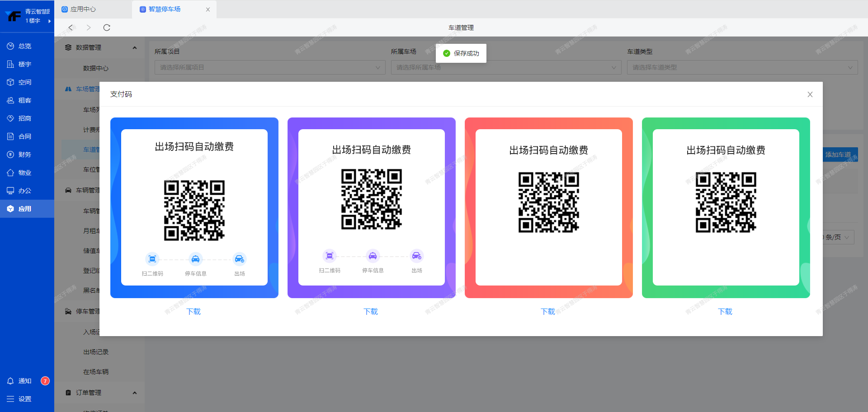Open the 财务 finance sidebar item
The image size is (868, 412).
(24, 154)
